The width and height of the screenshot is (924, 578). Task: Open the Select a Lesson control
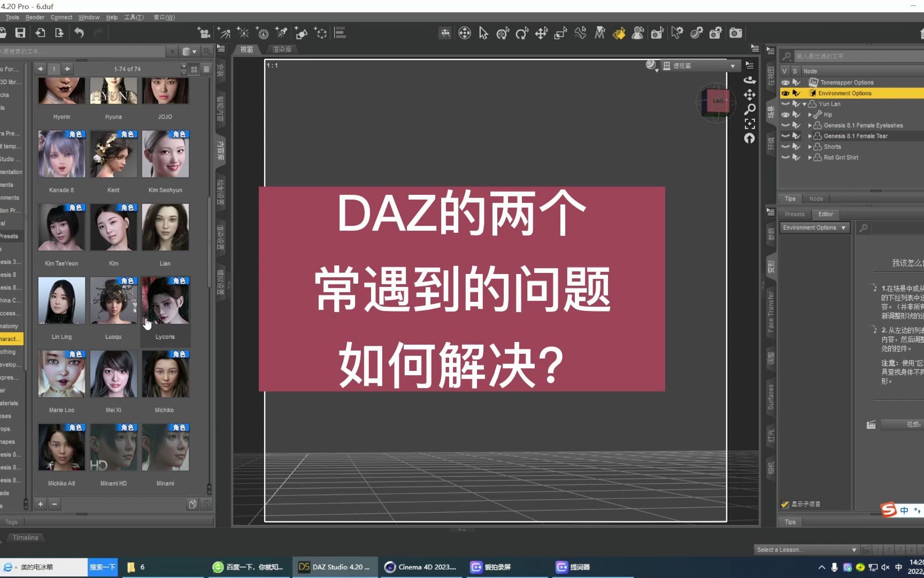806,549
